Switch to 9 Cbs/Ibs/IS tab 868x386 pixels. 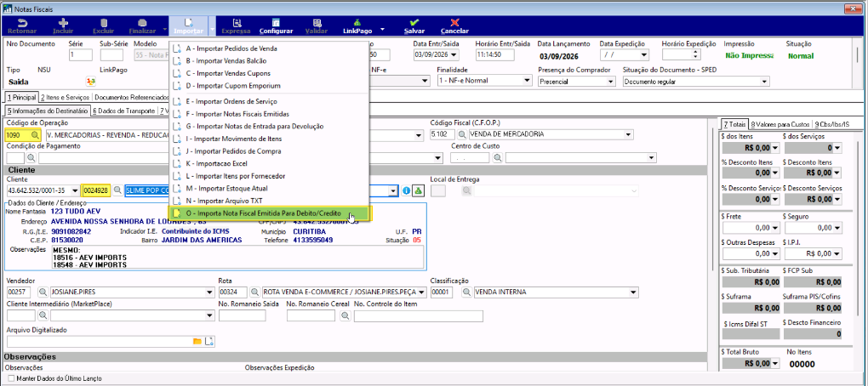tap(833, 124)
